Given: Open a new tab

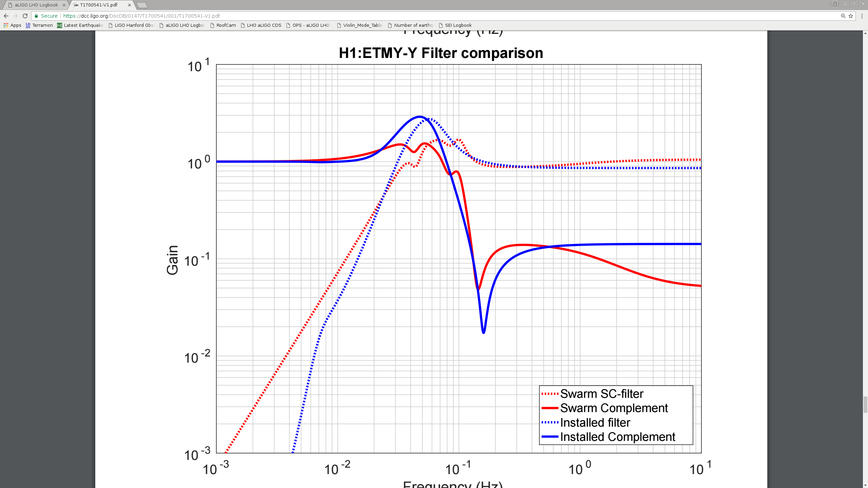Looking at the screenshot, I should click(x=142, y=5).
